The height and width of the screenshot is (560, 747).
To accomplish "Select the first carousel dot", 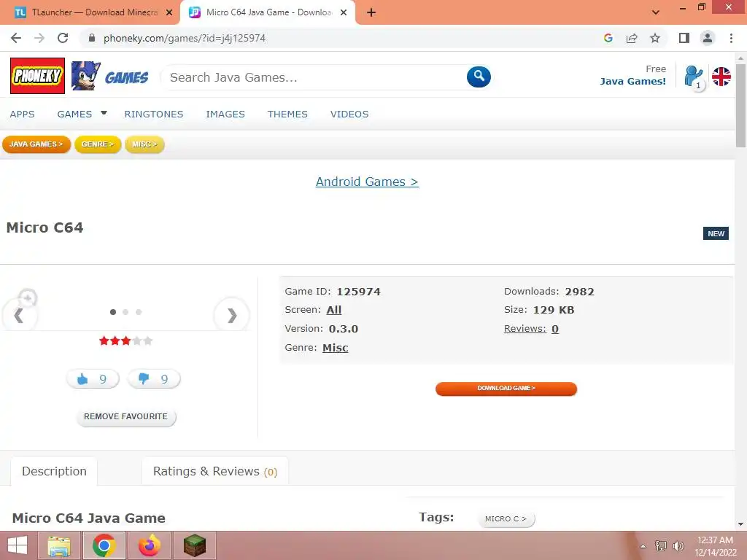I will click(x=113, y=312).
